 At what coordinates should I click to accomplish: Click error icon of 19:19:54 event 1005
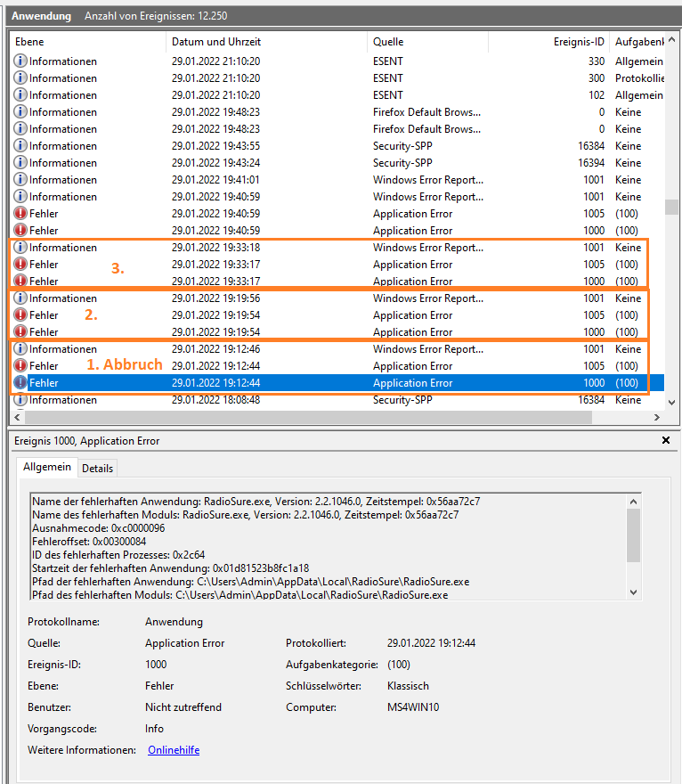[20, 315]
